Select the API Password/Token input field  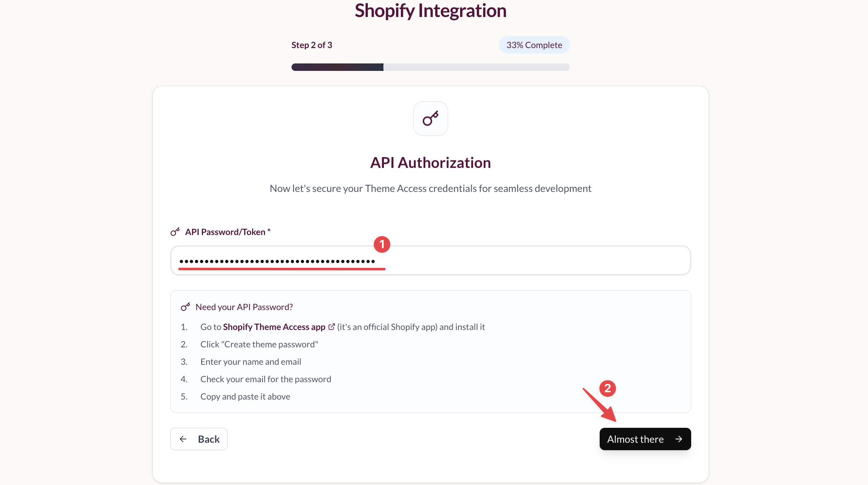430,260
